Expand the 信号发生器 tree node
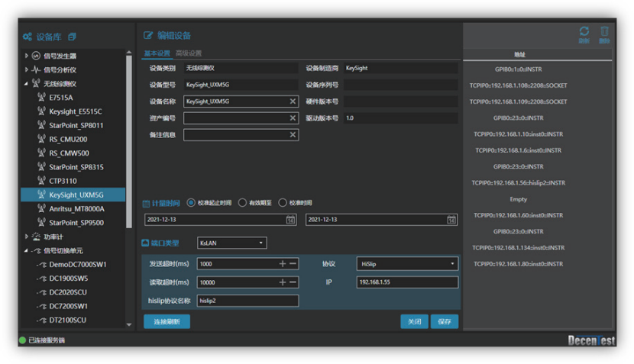The width and height of the screenshot is (634, 364). coord(27,56)
